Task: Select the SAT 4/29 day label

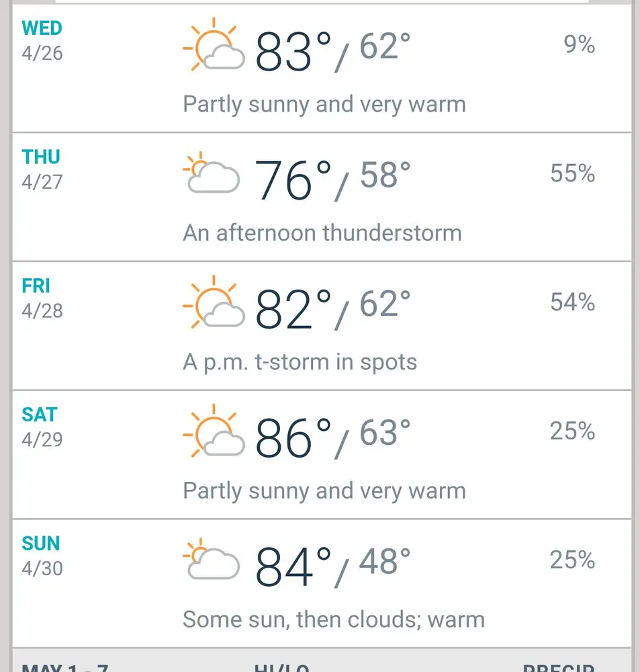Action: (x=42, y=427)
